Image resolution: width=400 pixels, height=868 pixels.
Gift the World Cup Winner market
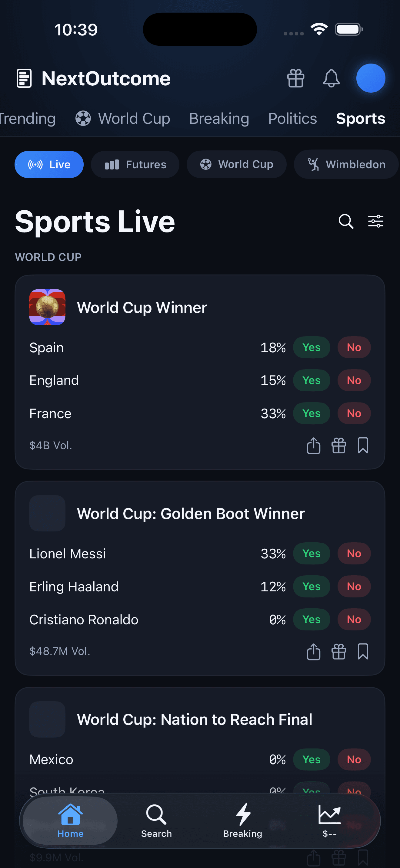pos(338,446)
